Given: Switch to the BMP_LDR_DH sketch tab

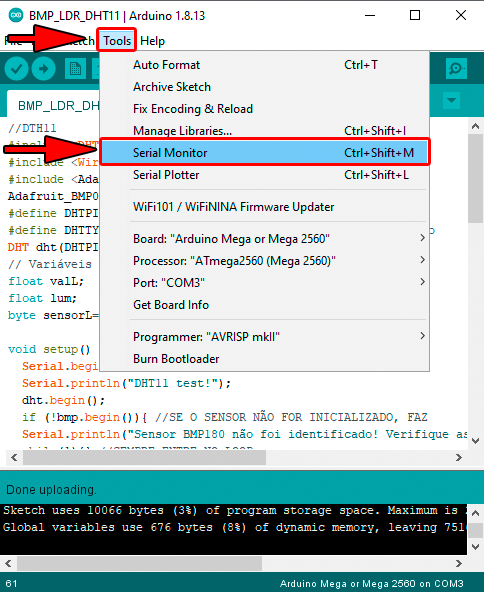Looking at the screenshot, I should pyautogui.click(x=54, y=105).
